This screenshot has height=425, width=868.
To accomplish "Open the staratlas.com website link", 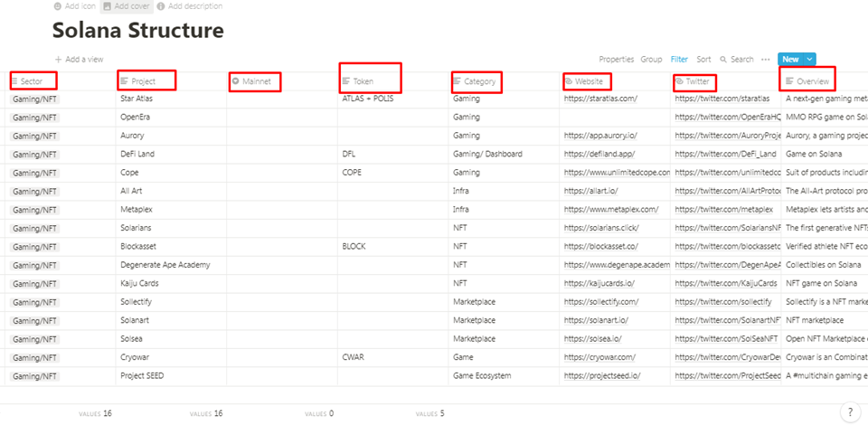I will tap(600, 99).
